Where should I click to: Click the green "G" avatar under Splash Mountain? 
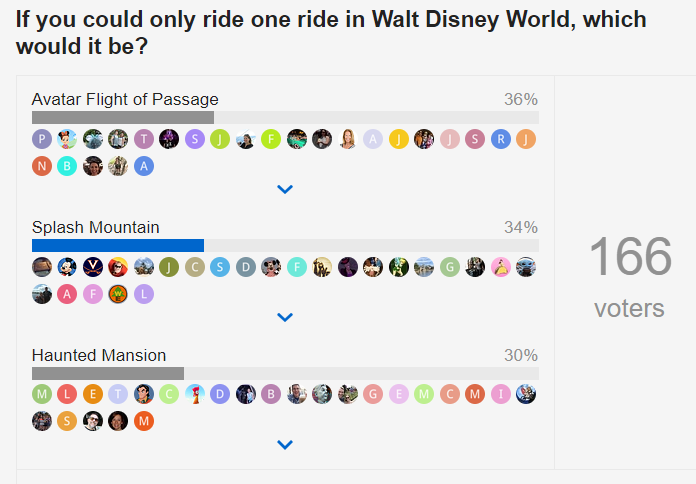(450, 266)
